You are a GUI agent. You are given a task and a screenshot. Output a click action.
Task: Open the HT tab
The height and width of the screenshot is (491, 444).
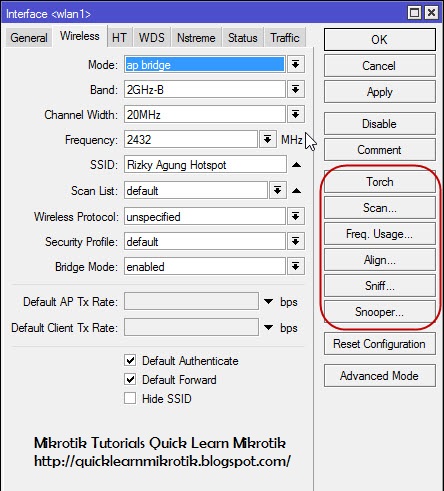point(119,38)
